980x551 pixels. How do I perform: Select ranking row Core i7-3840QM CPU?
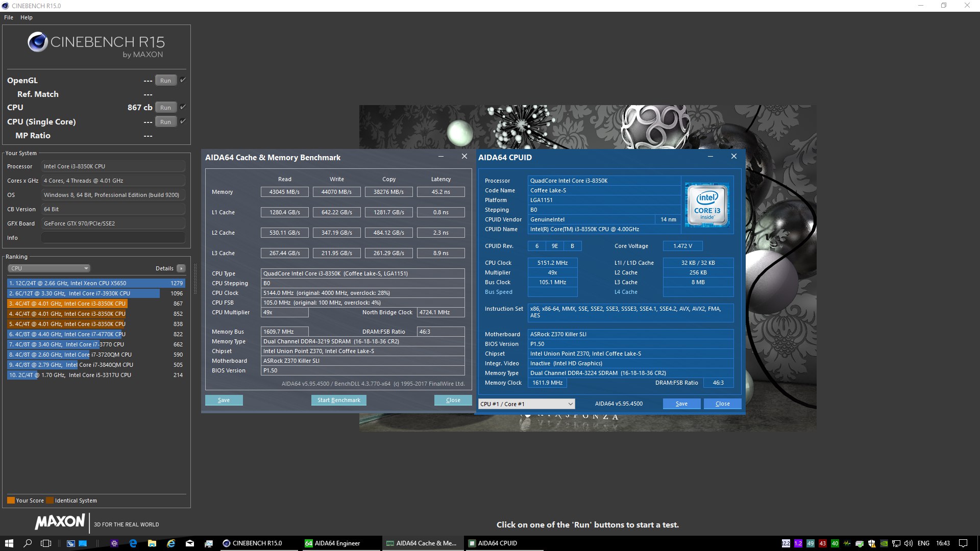click(x=96, y=365)
